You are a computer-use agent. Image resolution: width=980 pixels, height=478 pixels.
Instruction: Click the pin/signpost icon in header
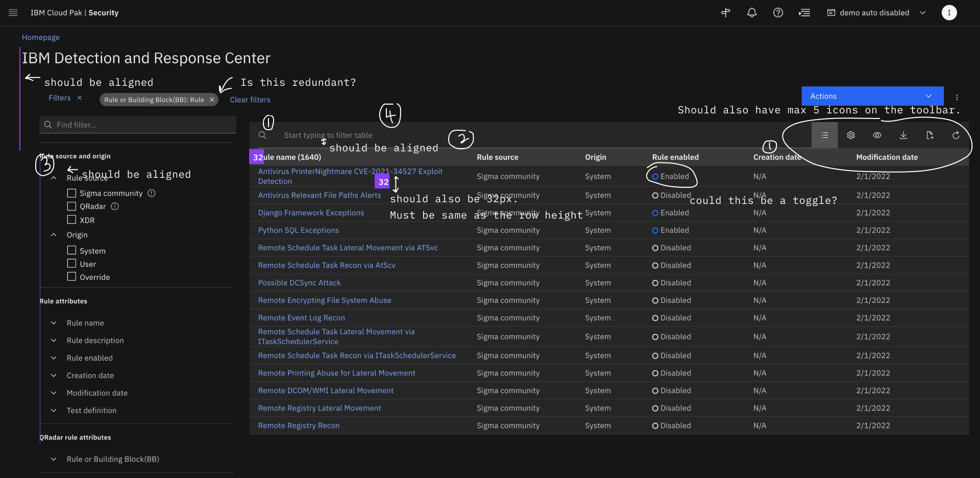pos(725,13)
